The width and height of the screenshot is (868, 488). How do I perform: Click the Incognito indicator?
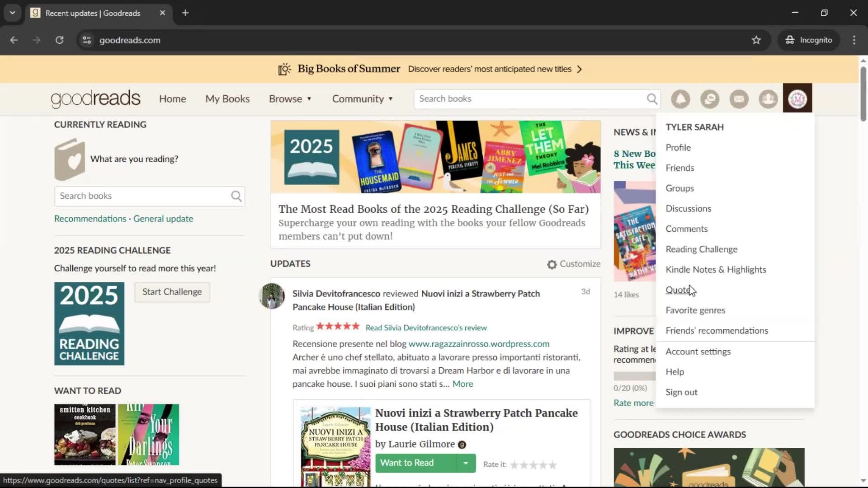[809, 40]
